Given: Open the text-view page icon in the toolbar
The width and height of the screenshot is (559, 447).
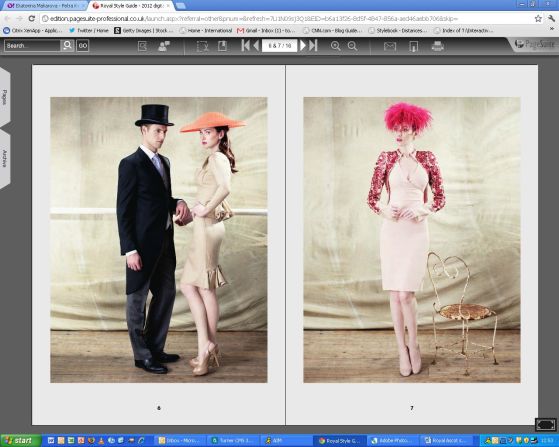Looking at the screenshot, I should coord(143,46).
